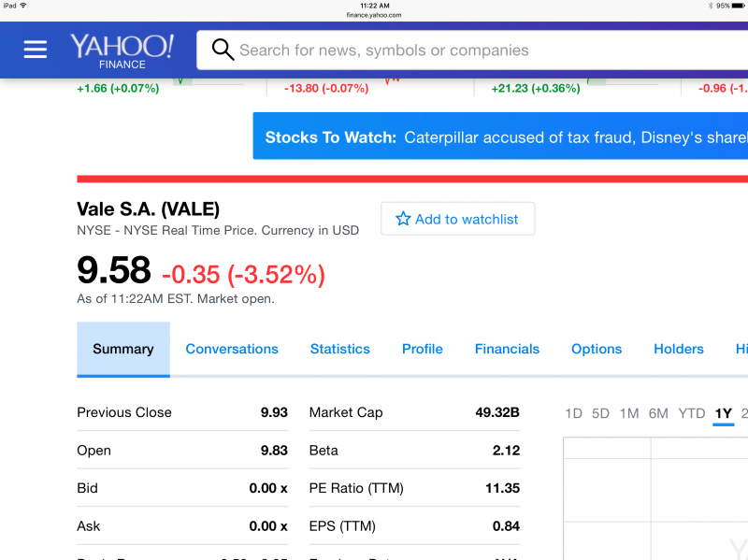
Task: Open the hamburger navigation menu
Action: pyautogui.click(x=36, y=50)
